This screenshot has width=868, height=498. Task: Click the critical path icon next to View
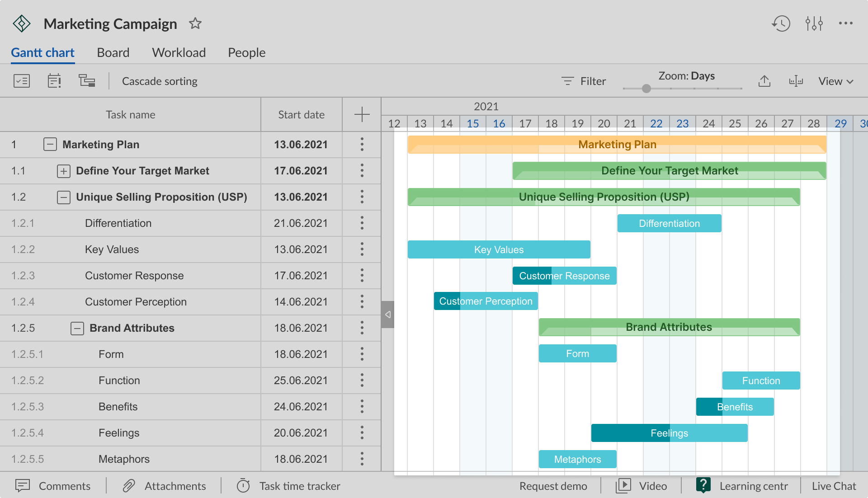[796, 81]
